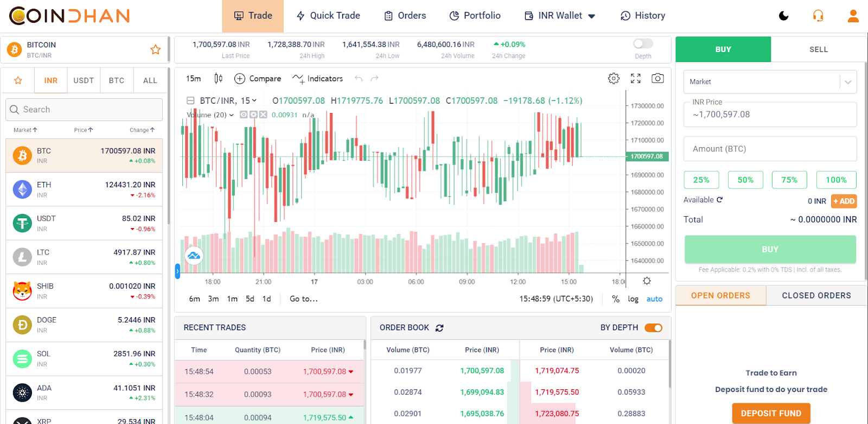
Task: Open History page
Action: [643, 16]
